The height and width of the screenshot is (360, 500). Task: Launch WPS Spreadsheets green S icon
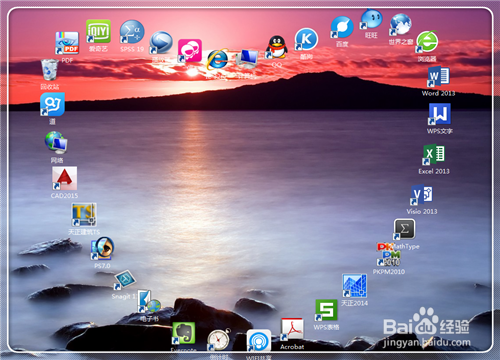tap(326, 310)
